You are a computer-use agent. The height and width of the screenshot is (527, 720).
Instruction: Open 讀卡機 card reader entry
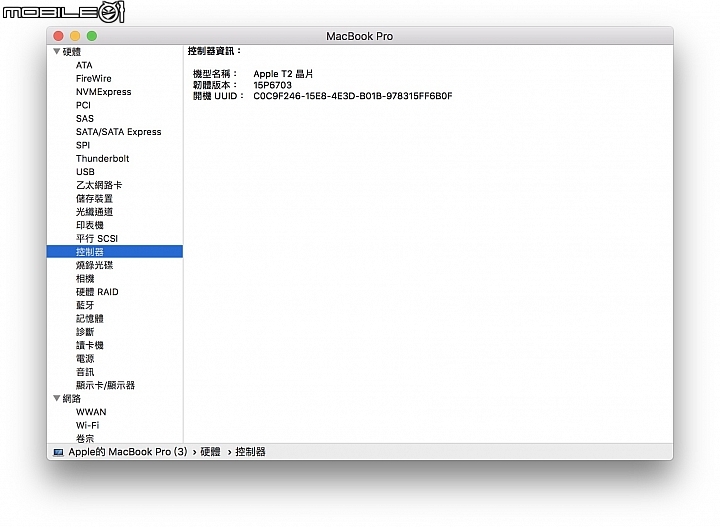click(90, 345)
